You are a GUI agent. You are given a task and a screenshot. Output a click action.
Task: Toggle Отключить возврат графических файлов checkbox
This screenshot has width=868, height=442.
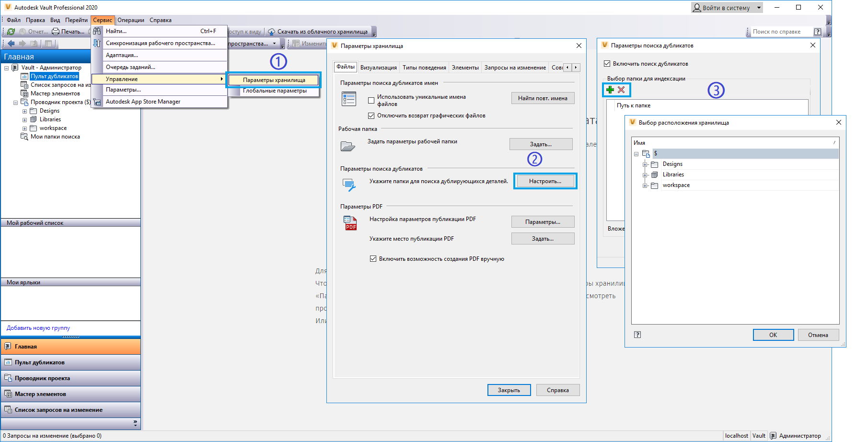pyautogui.click(x=371, y=116)
